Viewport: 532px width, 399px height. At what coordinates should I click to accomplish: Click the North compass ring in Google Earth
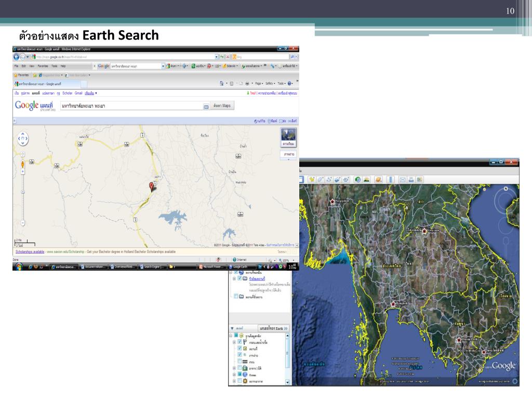click(507, 201)
